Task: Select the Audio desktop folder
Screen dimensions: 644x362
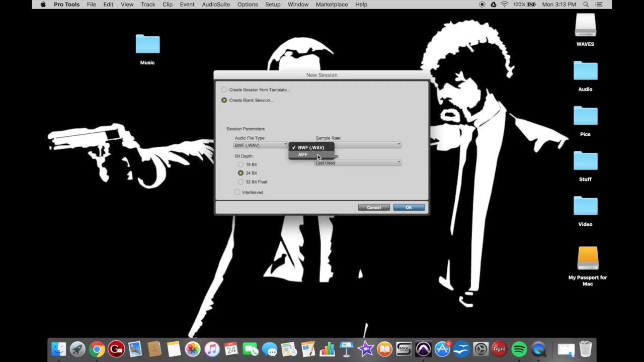Action: (585, 76)
